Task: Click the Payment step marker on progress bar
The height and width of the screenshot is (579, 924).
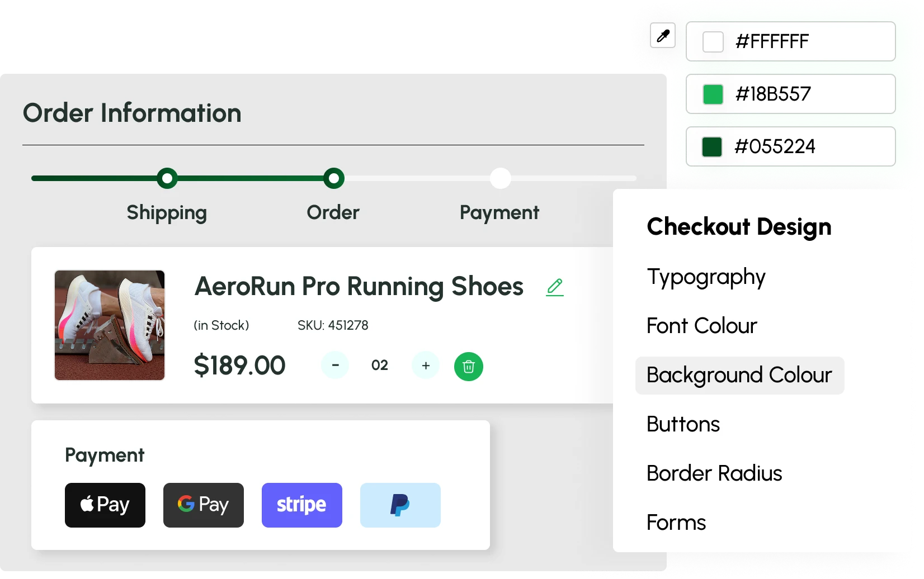Action: click(500, 179)
